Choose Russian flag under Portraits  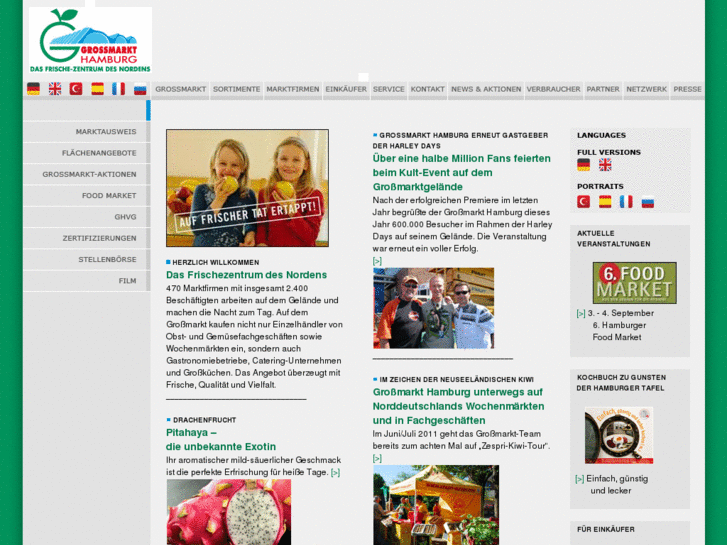click(648, 203)
